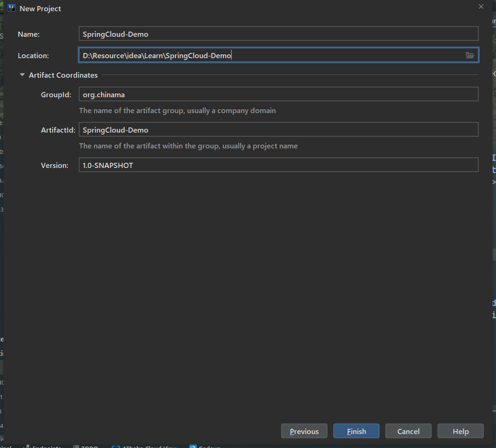
Task: Click the IntelliJ IDEA logo in title bar
Action: pyautogui.click(x=12, y=8)
